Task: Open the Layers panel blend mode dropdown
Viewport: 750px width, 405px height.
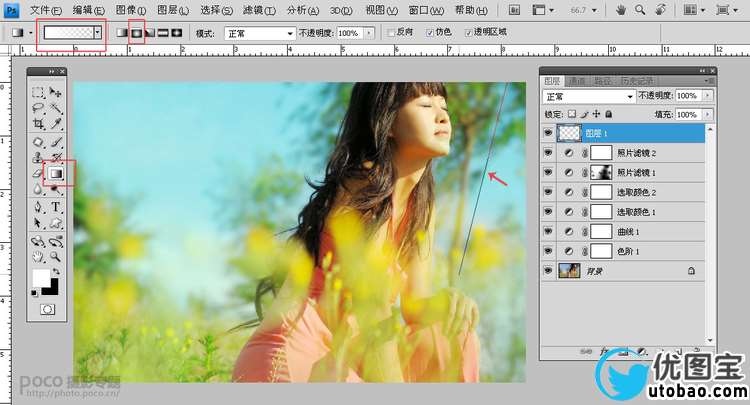Action: click(589, 96)
